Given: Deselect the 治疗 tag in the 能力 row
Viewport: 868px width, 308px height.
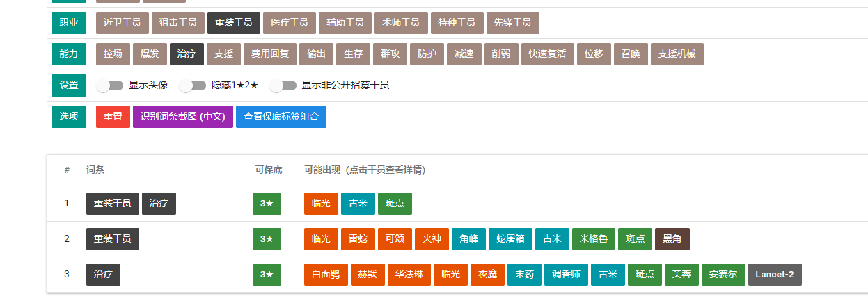Looking at the screenshot, I should point(187,54).
